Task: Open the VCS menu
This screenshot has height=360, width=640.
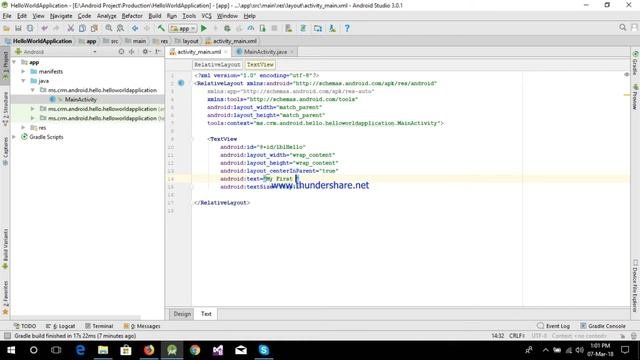Action: pyautogui.click(x=207, y=16)
